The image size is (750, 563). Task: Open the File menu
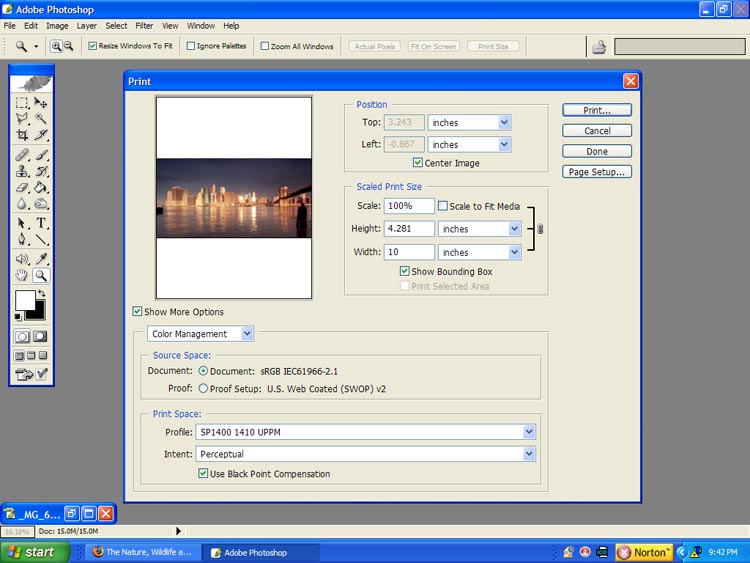pyautogui.click(x=10, y=26)
